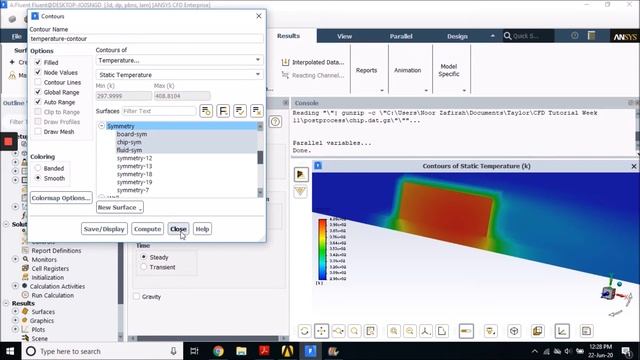The height and width of the screenshot is (360, 640).
Task: Click the Close button in Contours dialog
Action: (x=178, y=229)
